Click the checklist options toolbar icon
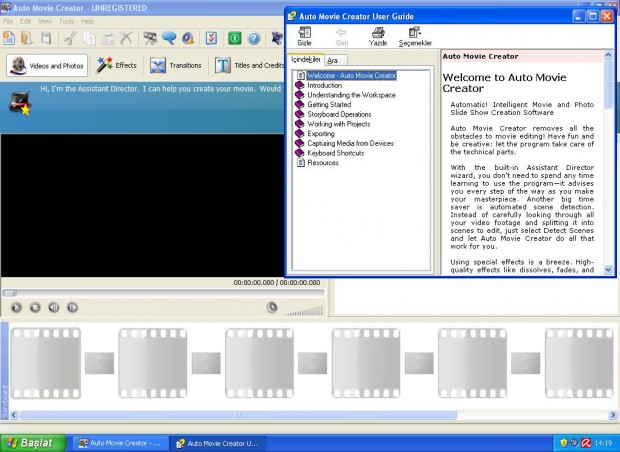This screenshot has height=452, width=620. tap(211, 38)
